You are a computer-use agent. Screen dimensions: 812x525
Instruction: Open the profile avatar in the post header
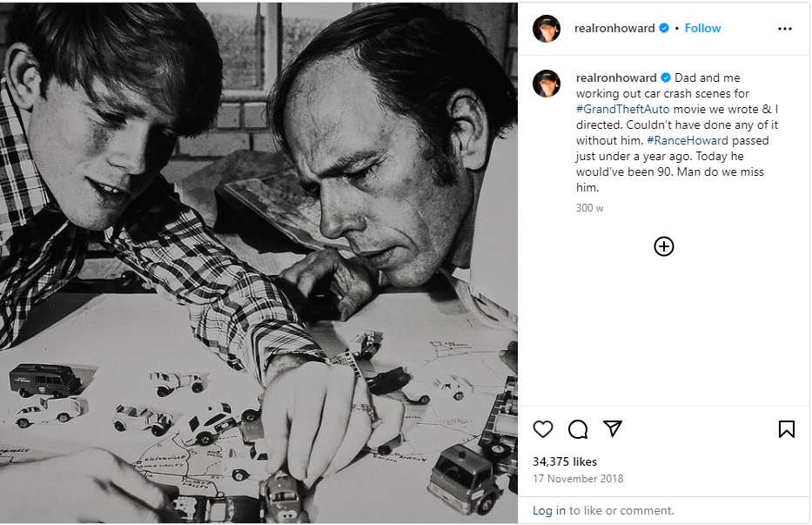pos(547,29)
